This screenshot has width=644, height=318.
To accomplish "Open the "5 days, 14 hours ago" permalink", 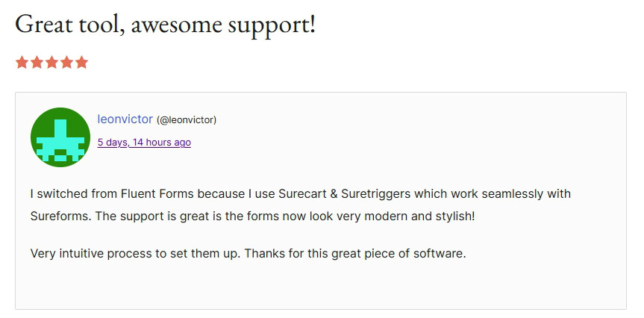I will tap(144, 143).
